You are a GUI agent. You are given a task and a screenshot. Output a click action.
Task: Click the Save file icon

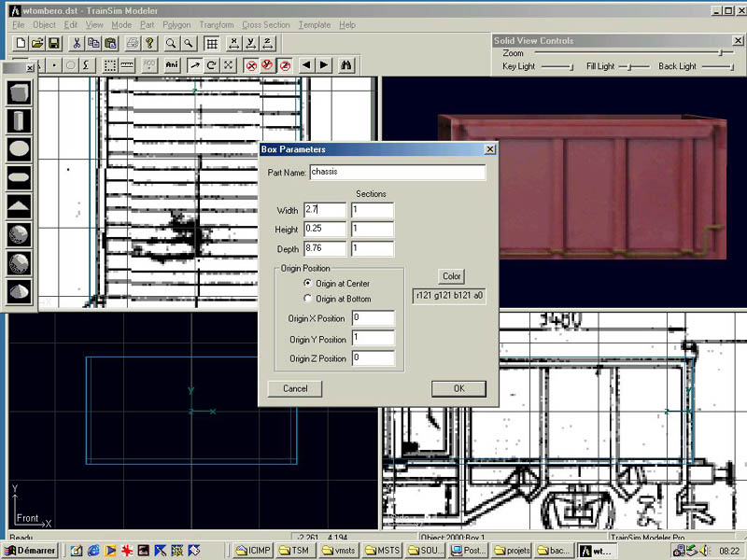pos(54,43)
